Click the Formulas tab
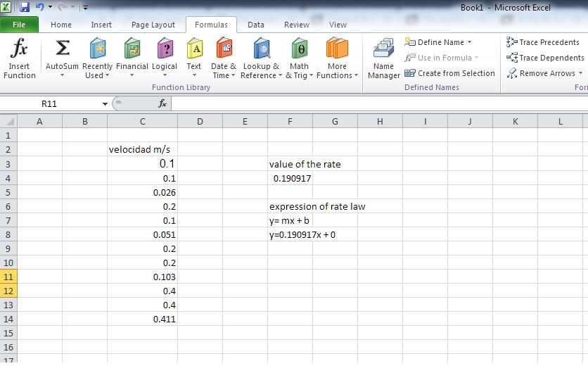This screenshot has height=373, width=588. (x=211, y=25)
